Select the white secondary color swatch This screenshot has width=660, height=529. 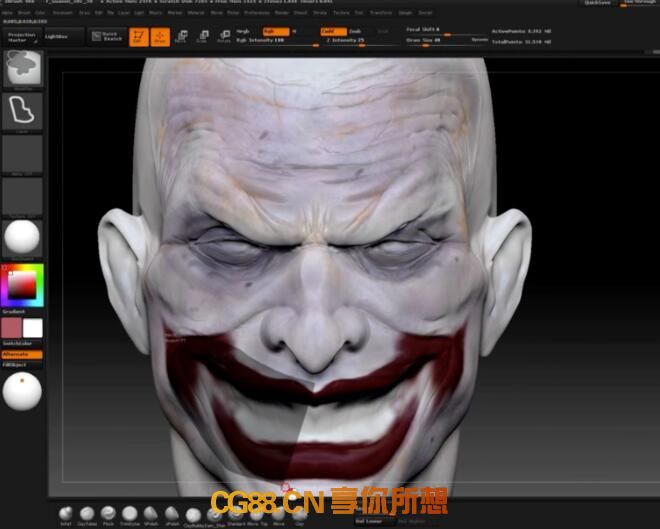pos(33,328)
